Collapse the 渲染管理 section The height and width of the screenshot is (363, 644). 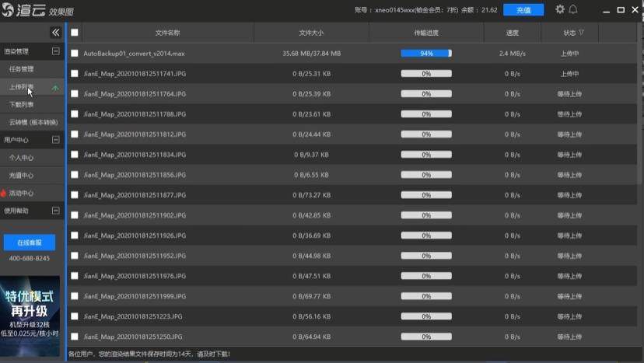click(x=55, y=51)
